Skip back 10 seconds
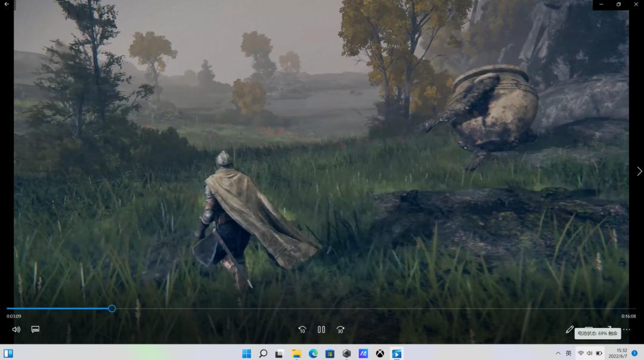 coord(302,330)
